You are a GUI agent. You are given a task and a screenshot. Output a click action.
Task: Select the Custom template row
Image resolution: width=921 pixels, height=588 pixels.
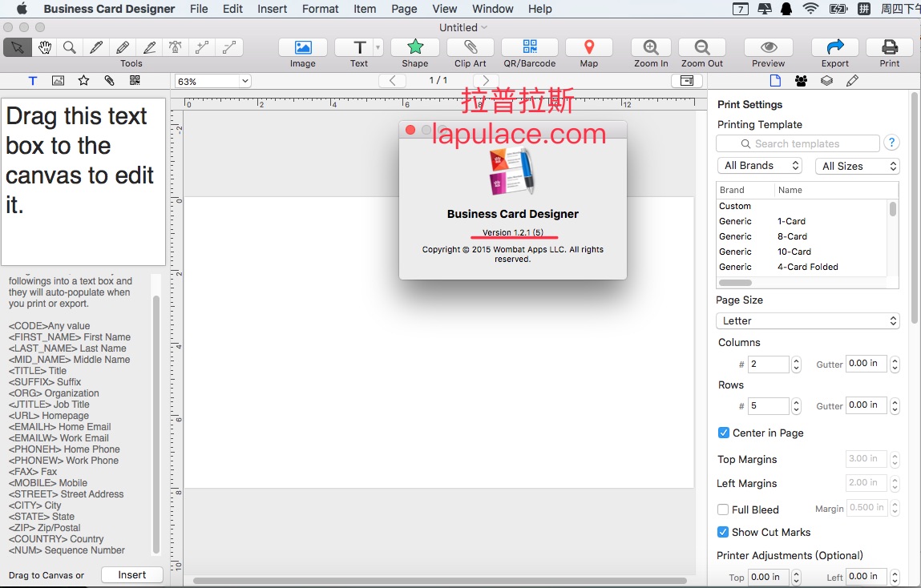pyautogui.click(x=802, y=206)
